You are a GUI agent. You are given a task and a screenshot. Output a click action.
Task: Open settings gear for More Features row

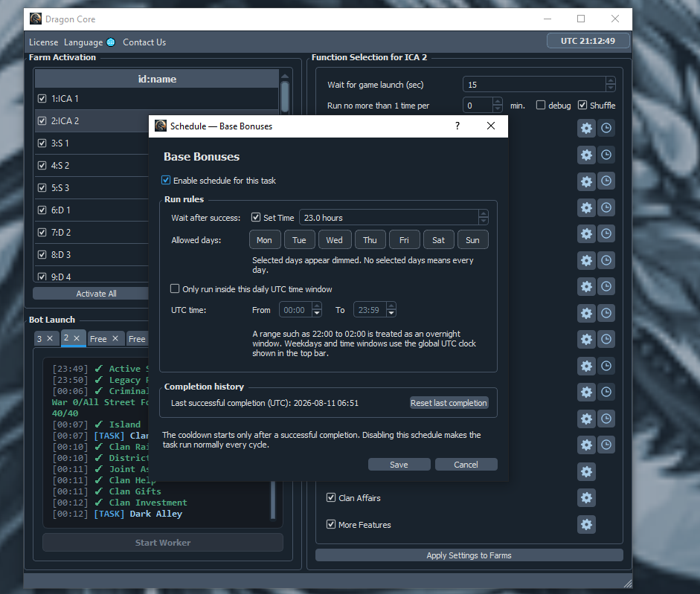pos(586,524)
